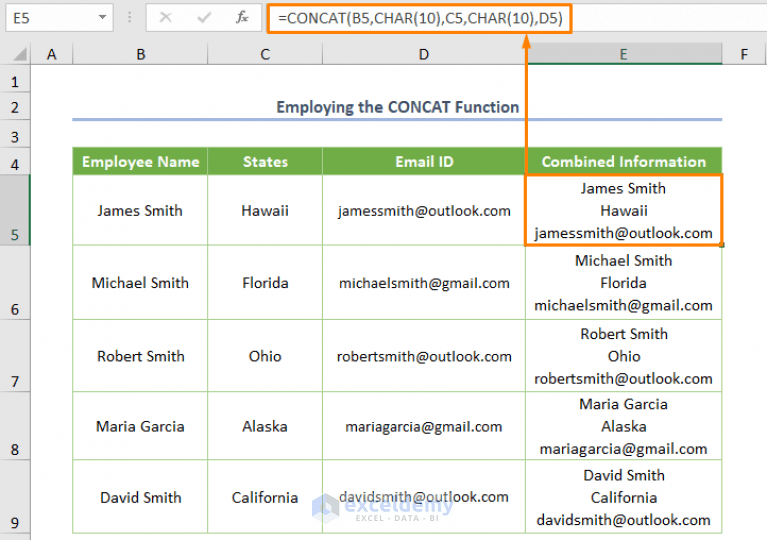Image resolution: width=767 pixels, height=540 pixels.
Task: Click the 'States' header cell
Action: click(265, 161)
